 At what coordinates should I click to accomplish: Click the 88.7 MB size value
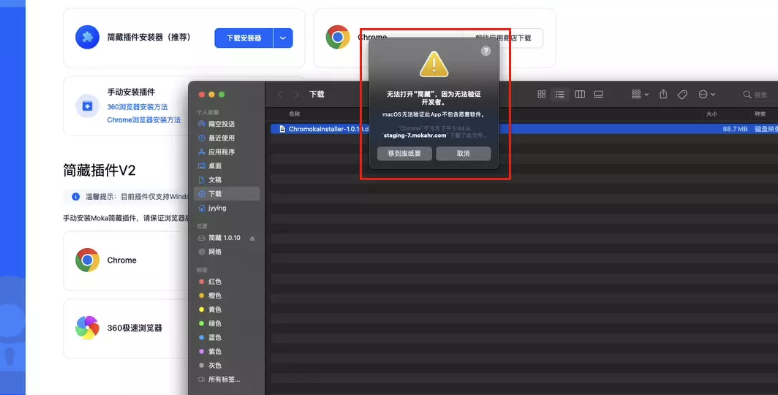click(735, 129)
